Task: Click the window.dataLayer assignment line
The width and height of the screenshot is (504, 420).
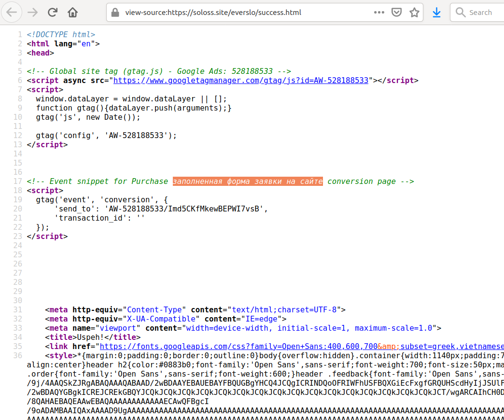Action: click(x=131, y=98)
